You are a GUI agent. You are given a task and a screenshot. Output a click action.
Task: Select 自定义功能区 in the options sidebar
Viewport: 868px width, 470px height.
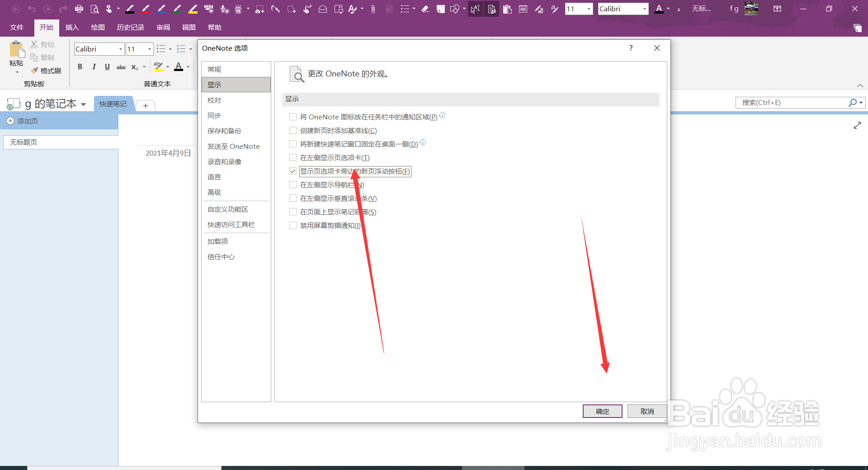pos(236,209)
